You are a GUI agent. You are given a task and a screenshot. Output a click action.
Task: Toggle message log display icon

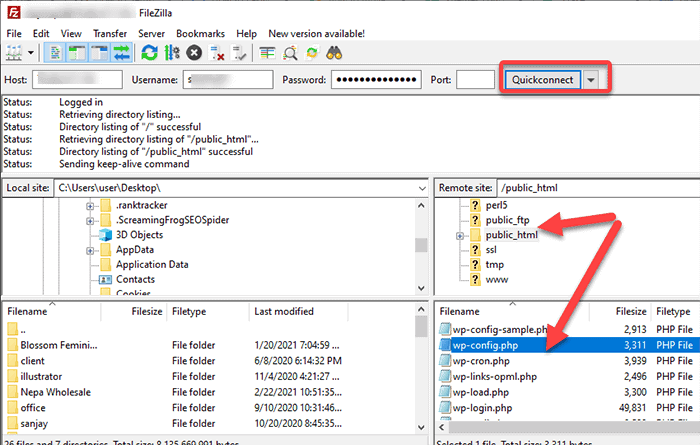[56, 52]
